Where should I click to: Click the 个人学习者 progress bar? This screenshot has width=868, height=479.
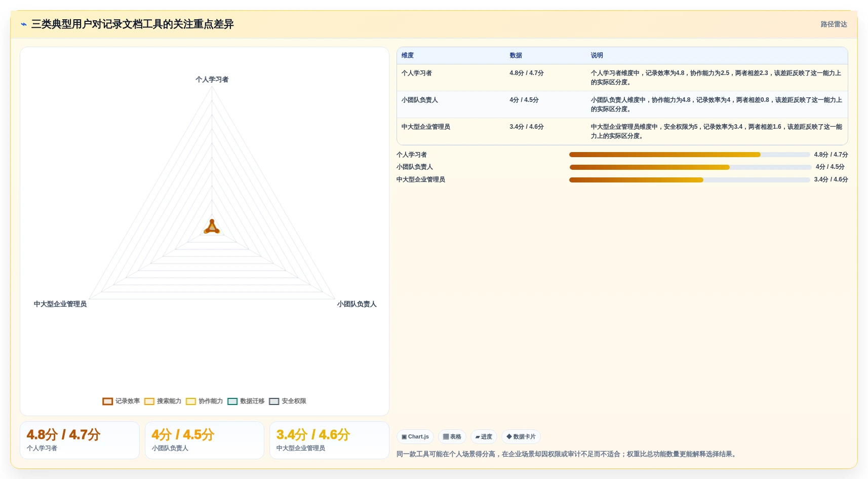[x=690, y=155]
